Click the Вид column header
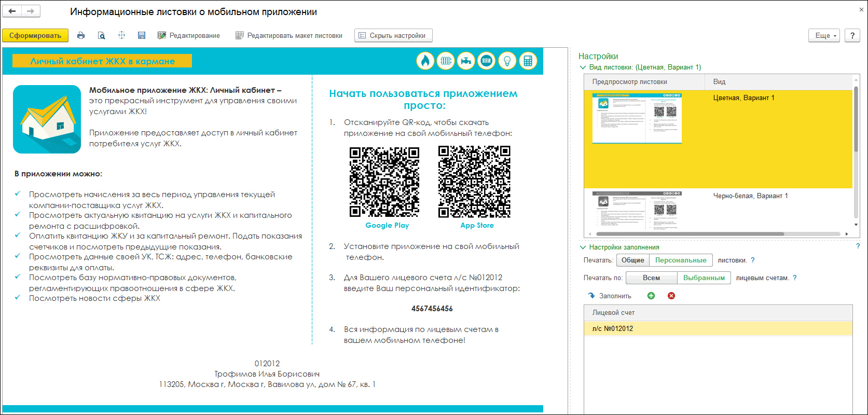The width and height of the screenshot is (868, 415). [x=778, y=81]
